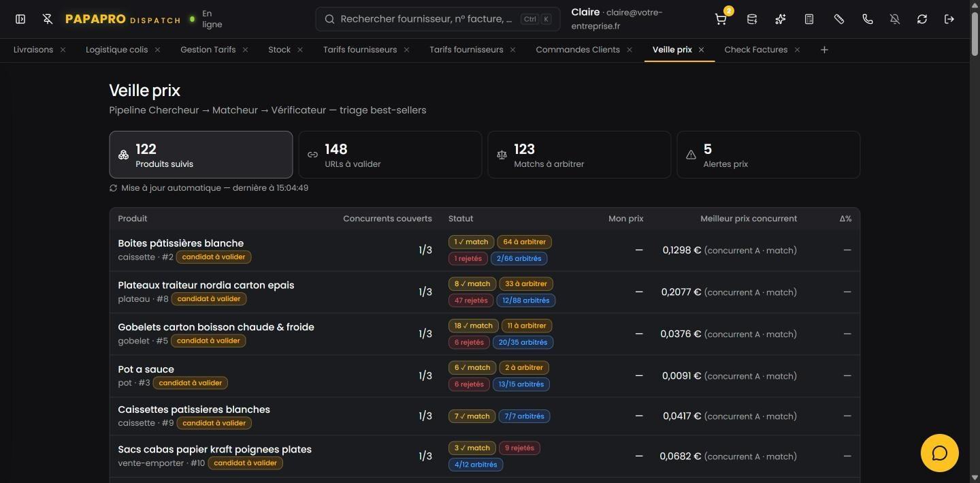
Task: Select the 123 Matchs à arbitrer card
Action: (579, 155)
